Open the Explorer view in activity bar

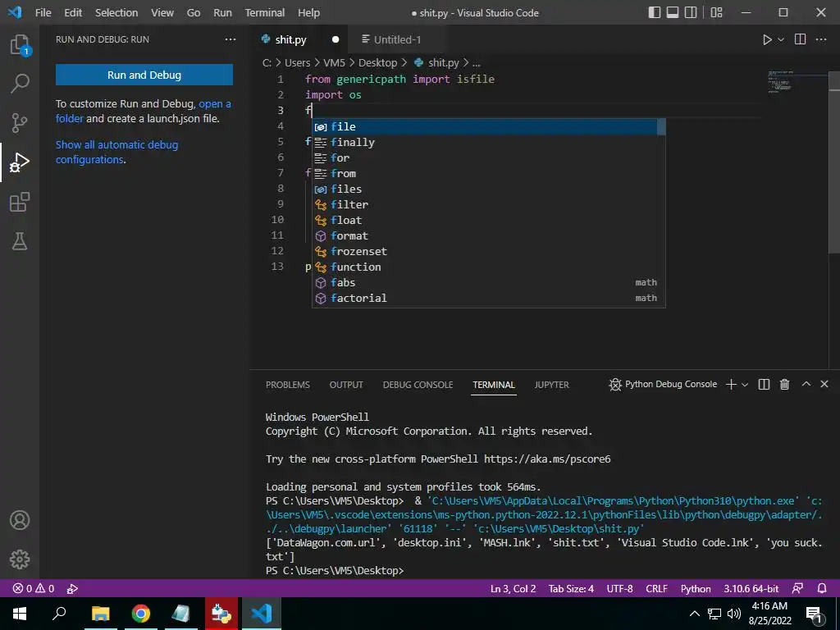point(20,45)
